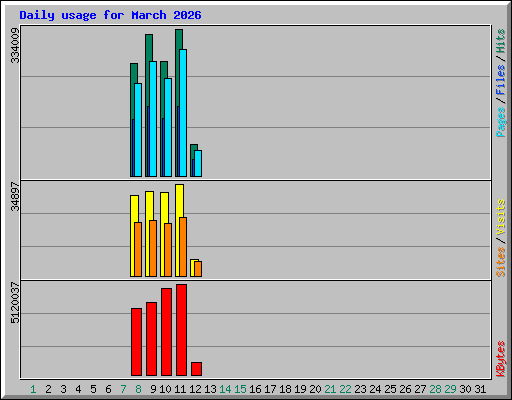The image size is (512, 400).
Task: Click the red KBytes bar for day 12
Action: 196,369
